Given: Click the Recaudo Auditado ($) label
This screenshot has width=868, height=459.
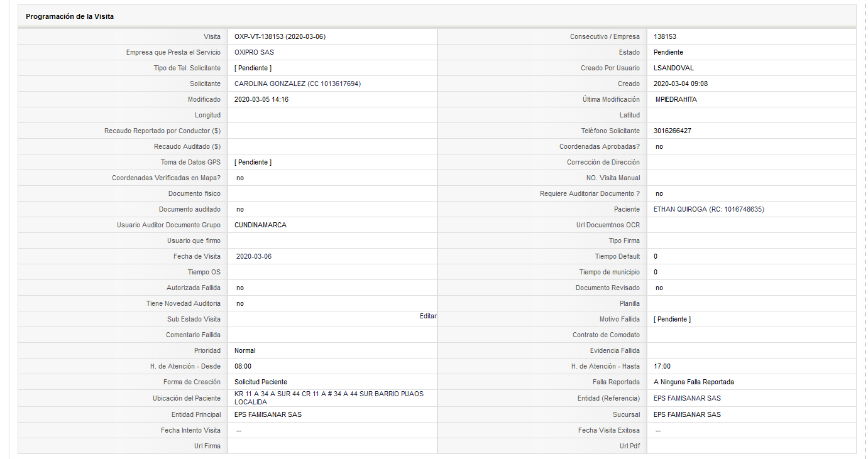Looking at the screenshot, I should pyautogui.click(x=187, y=146).
